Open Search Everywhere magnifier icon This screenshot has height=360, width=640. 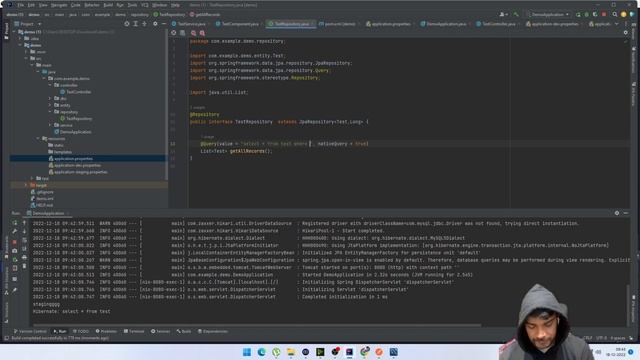click(x=615, y=14)
